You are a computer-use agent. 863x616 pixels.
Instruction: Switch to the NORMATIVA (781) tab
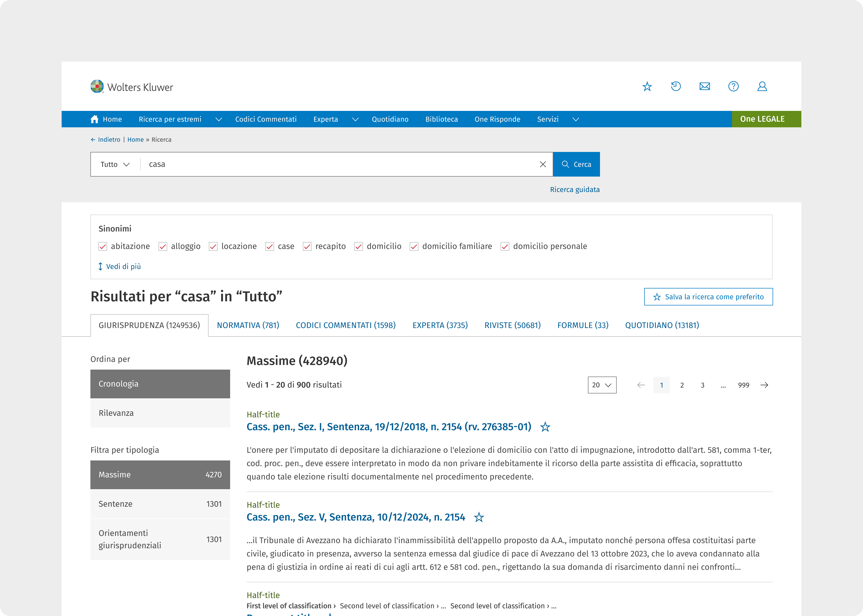click(x=248, y=325)
